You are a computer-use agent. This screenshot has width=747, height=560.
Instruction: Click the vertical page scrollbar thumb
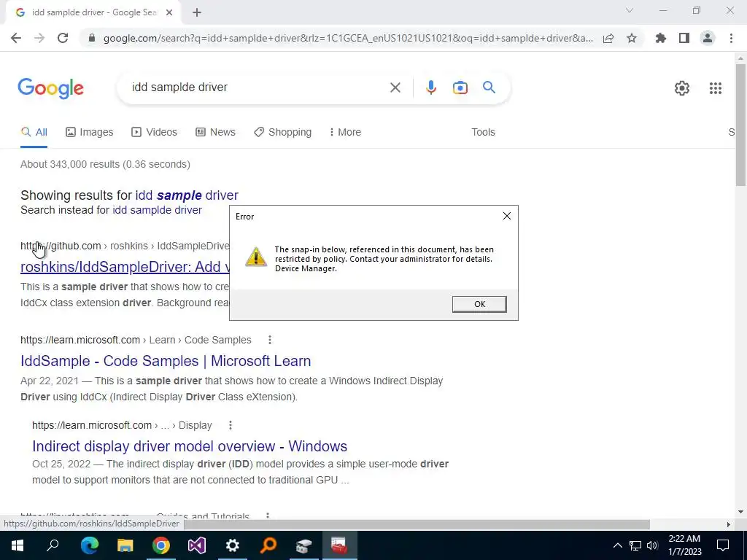pos(740,125)
